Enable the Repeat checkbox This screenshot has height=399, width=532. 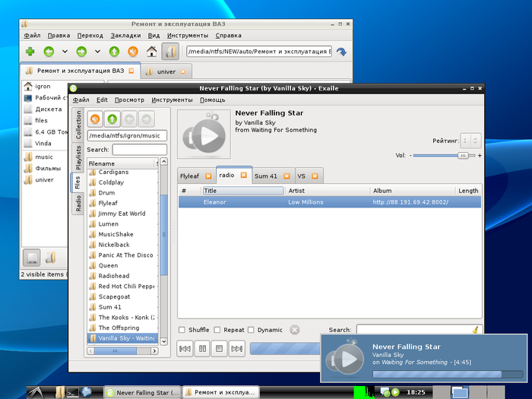(x=217, y=330)
